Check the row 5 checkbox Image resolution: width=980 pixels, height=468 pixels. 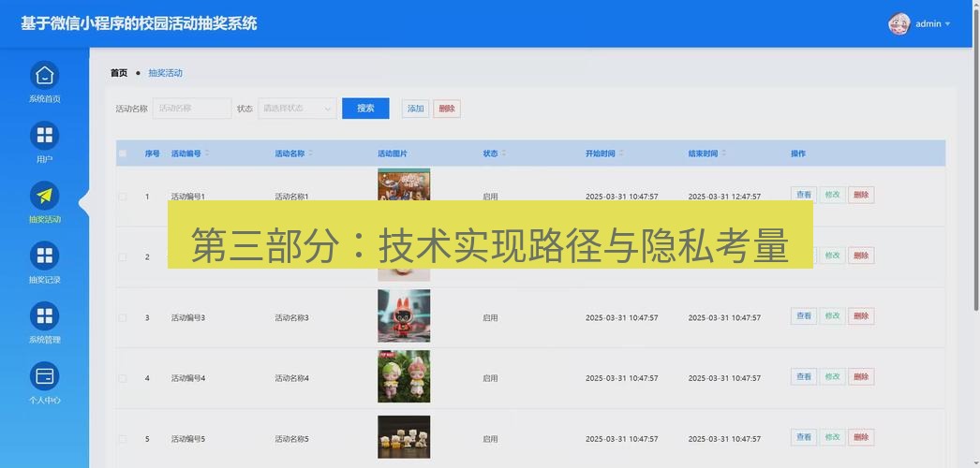(x=123, y=439)
